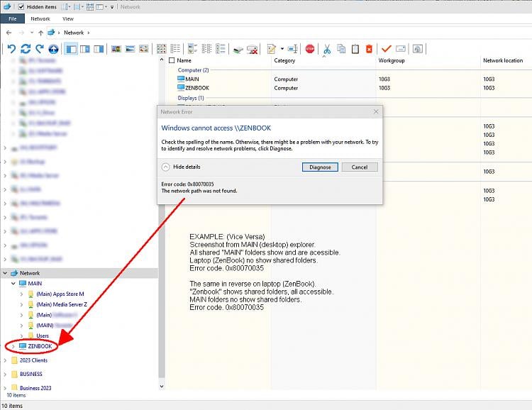Click the Undo arrow icon in toolbar
This screenshot has width=532, height=410.
11,49
